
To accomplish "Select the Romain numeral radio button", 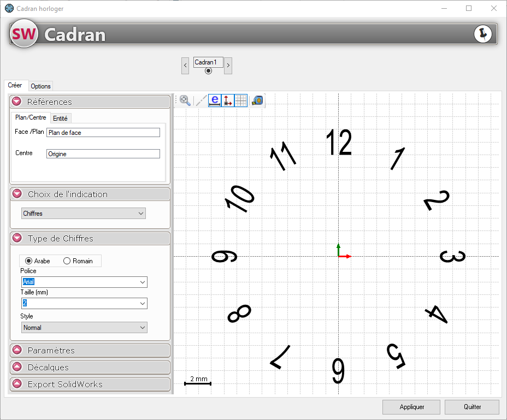I will click(x=67, y=261).
